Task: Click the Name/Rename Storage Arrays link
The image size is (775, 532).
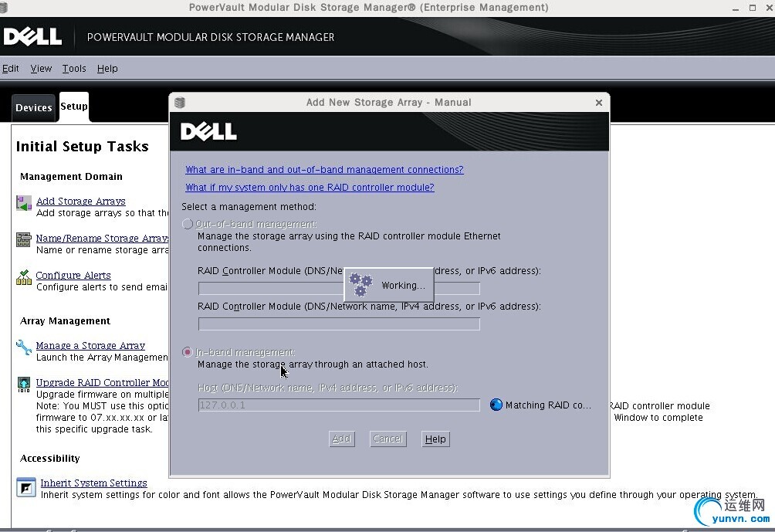Action: point(103,239)
